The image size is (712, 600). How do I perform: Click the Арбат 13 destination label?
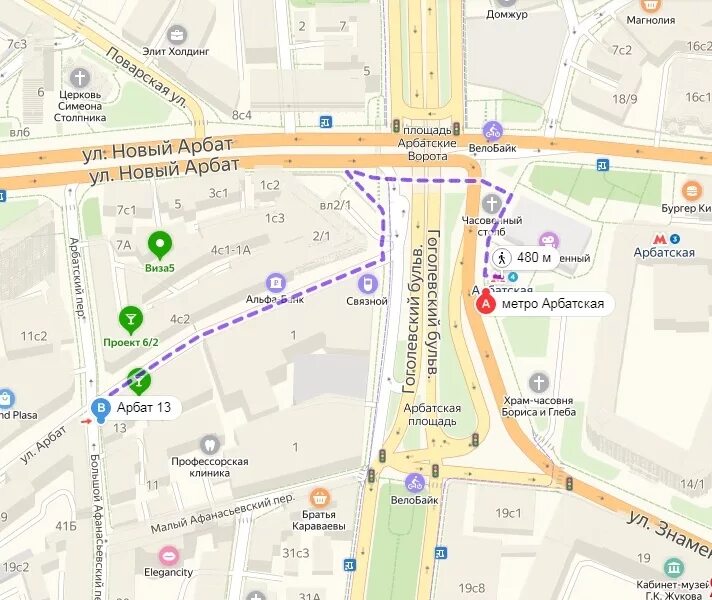click(143, 407)
